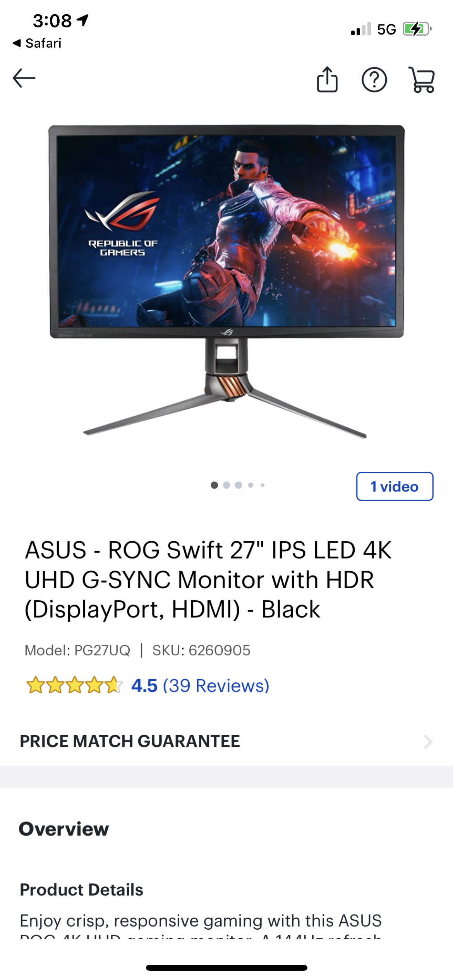Open the 1 video button
Image resolution: width=453 pixels, height=980 pixels.
(x=395, y=486)
